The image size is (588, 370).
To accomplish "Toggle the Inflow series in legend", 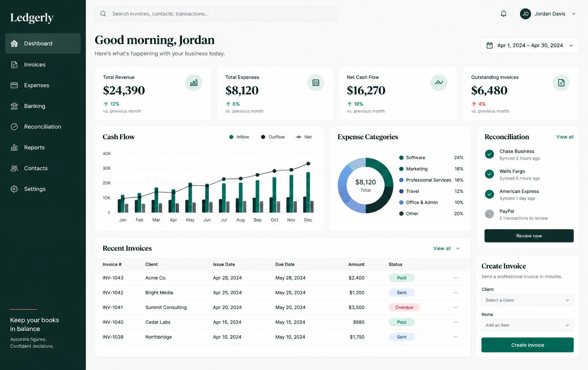I will click(239, 137).
